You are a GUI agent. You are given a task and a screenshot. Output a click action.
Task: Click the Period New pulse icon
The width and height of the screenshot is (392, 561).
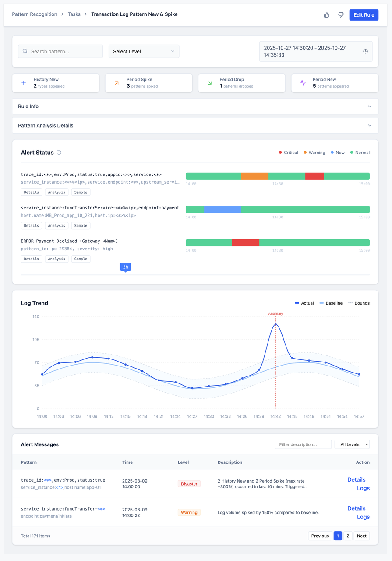click(303, 83)
